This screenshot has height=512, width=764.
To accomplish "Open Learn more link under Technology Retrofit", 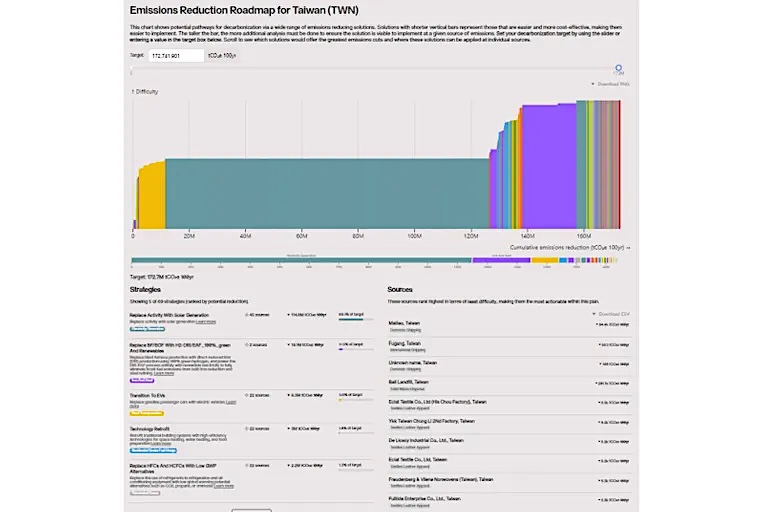I will coord(161,444).
